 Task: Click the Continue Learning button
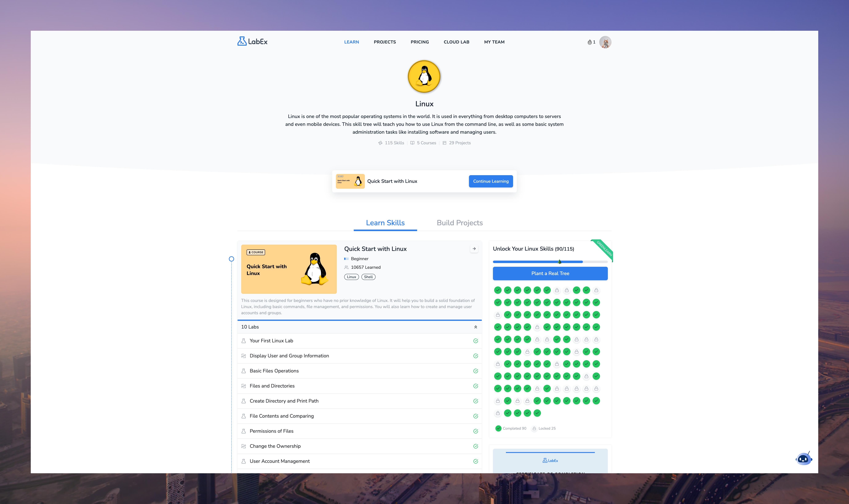click(490, 181)
